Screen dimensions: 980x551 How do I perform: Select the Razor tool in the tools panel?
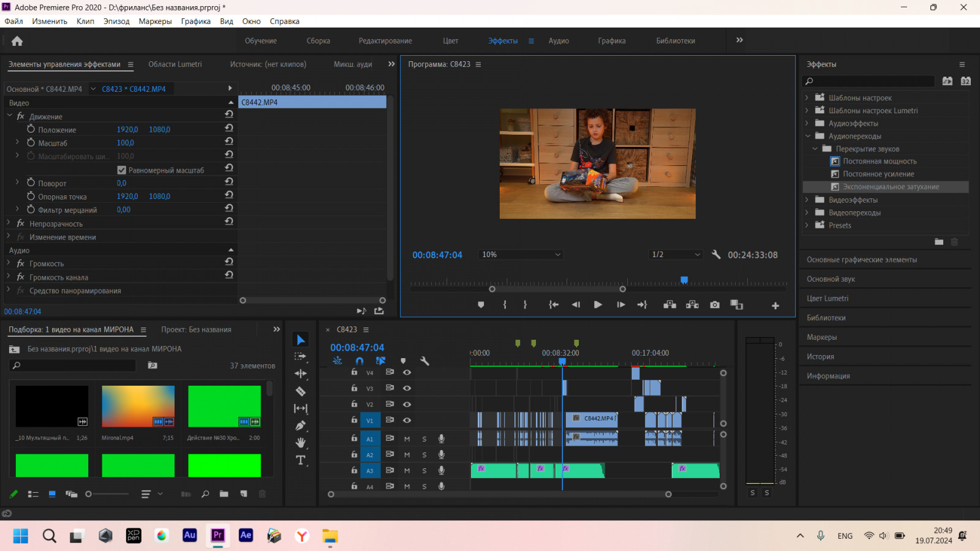(x=300, y=391)
